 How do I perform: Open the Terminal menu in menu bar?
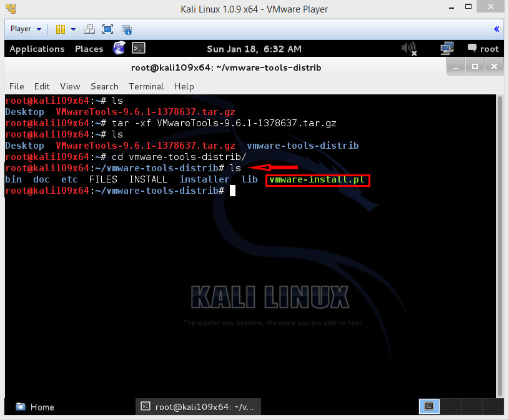tap(146, 86)
